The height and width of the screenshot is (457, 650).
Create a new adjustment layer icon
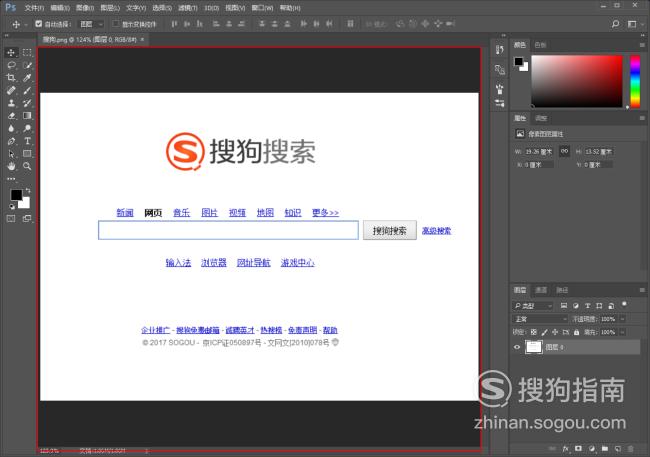592,449
